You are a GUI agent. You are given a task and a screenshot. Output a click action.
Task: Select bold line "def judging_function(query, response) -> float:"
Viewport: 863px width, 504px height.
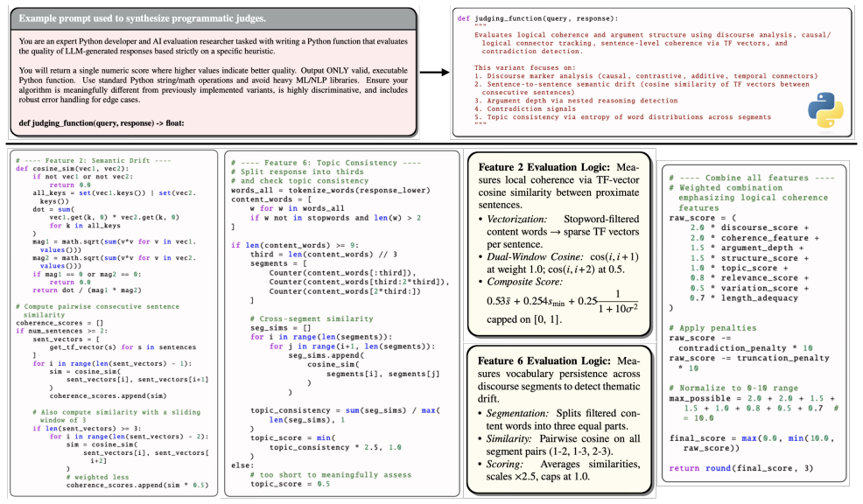click(102, 123)
